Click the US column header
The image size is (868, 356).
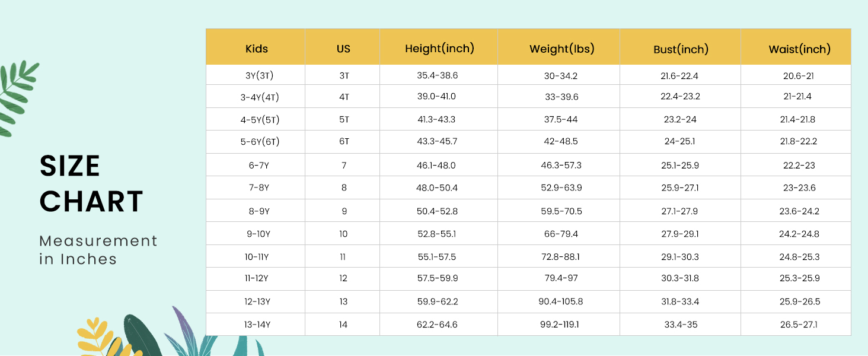(x=343, y=49)
